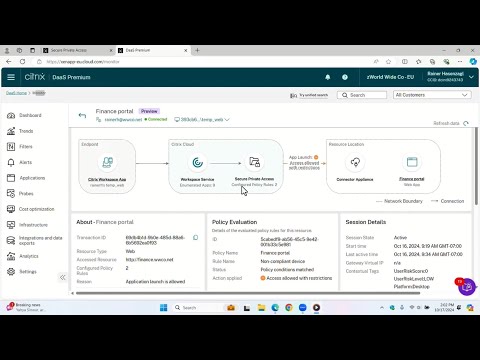This screenshot has width=480, height=360.
Task: Expand the user account menu chevron
Action: [x=471, y=77]
